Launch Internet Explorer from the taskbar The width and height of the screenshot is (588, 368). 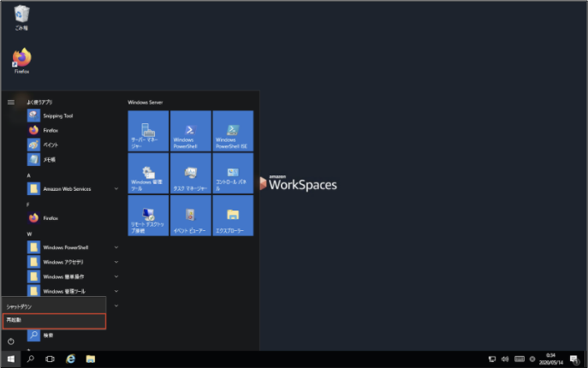[70, 359]
